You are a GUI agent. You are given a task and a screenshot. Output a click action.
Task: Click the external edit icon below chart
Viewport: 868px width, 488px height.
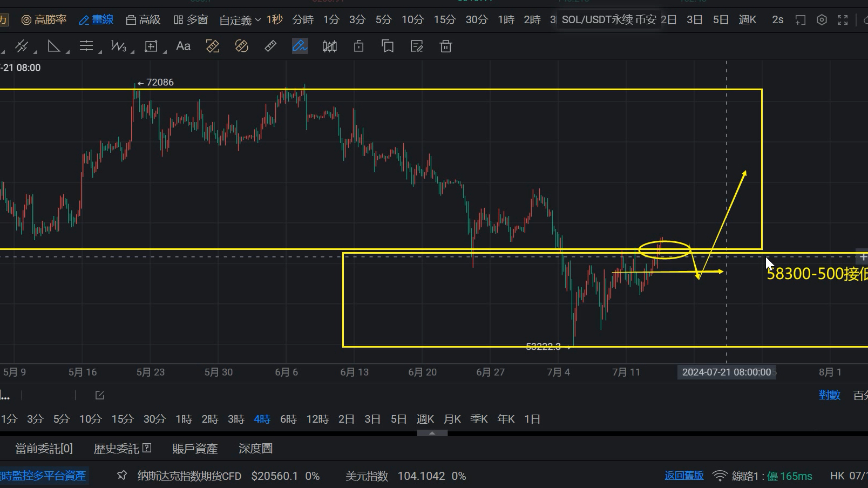point(100,395)
